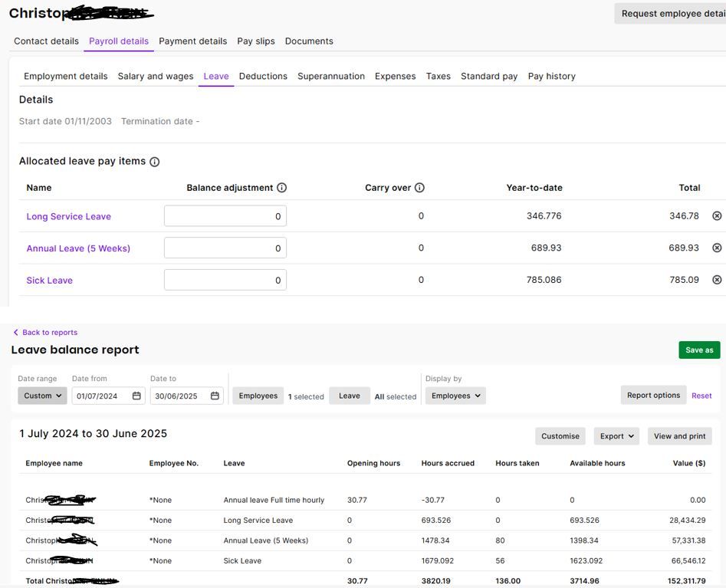Remove the Long Service Leave row
The height and width of the screenshot is (588, 726).
(717, 216)
